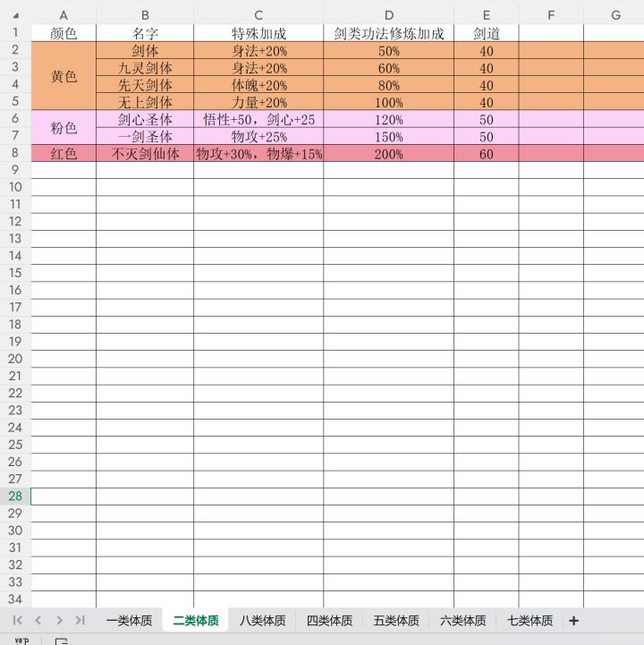This screenshot has width=644, height=645.
Task: Click the 剑道 header cell
Action: (486, 33)
